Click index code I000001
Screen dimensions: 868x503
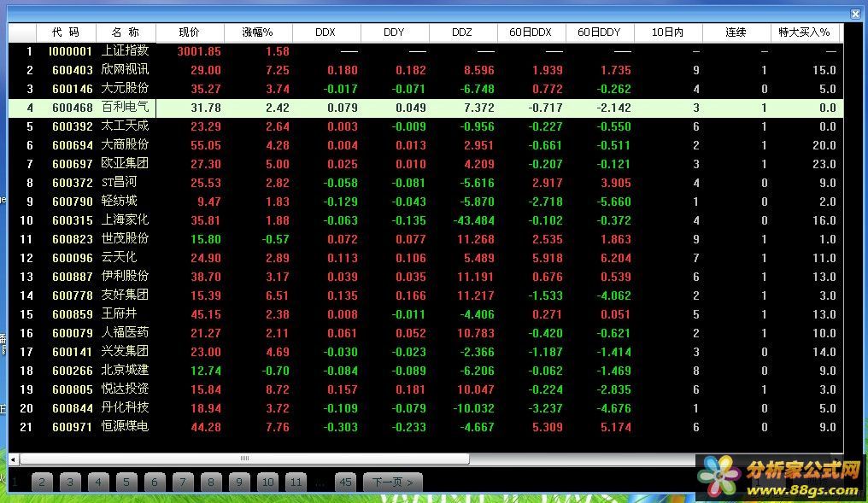(70, 51)
